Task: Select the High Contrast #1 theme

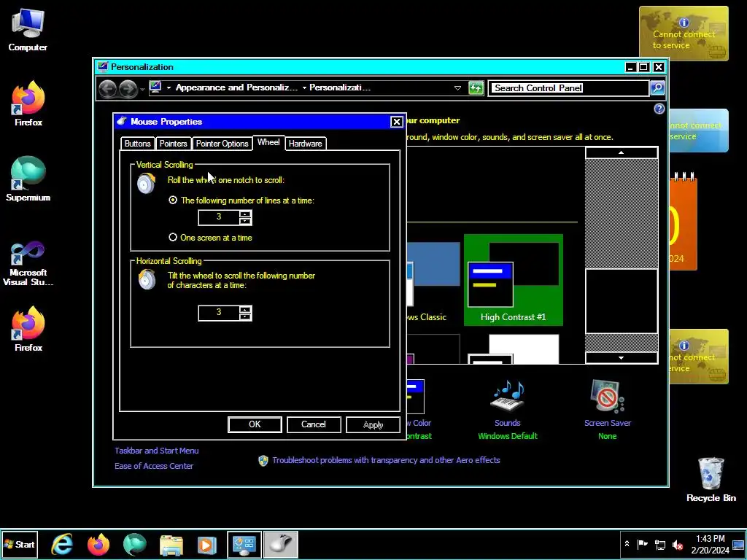Action: 513,280
